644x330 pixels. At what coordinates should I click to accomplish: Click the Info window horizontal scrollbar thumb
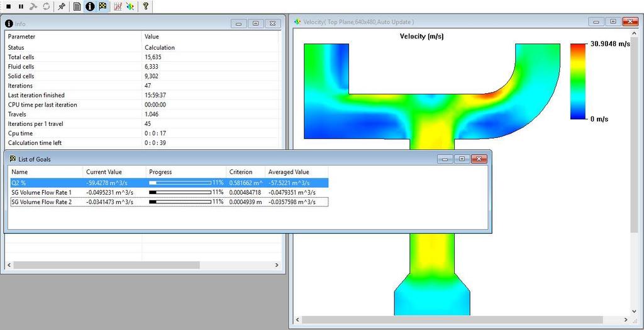[x=106, y=265]
